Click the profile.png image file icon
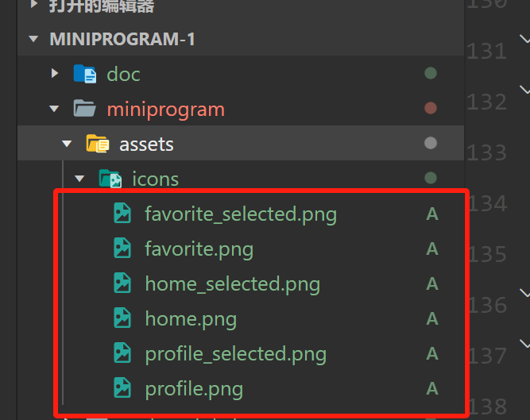Screen dimensions: 530x420 pos(122,388)
